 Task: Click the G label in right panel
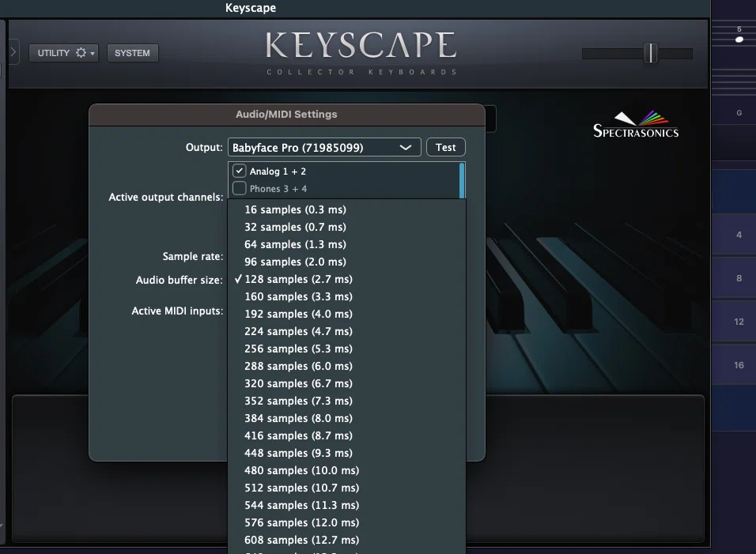(x=739, y=113)
